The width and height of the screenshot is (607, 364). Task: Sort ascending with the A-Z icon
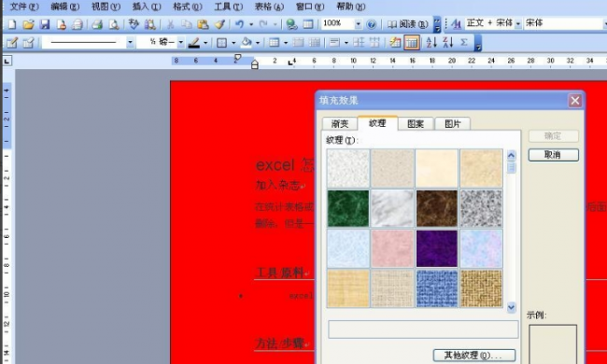click(x=431, y=43)
